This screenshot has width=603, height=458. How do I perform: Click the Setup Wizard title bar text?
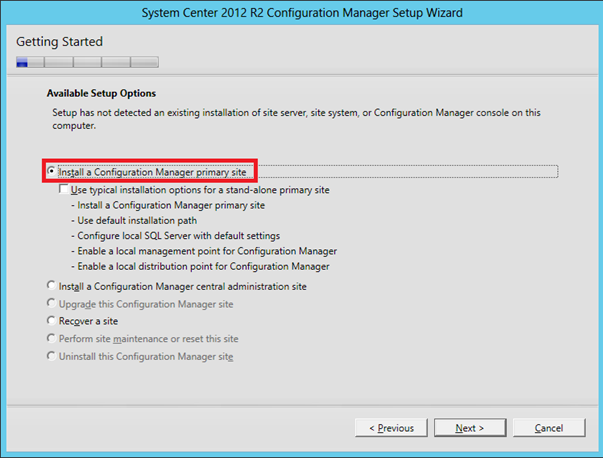click(302, 13)
